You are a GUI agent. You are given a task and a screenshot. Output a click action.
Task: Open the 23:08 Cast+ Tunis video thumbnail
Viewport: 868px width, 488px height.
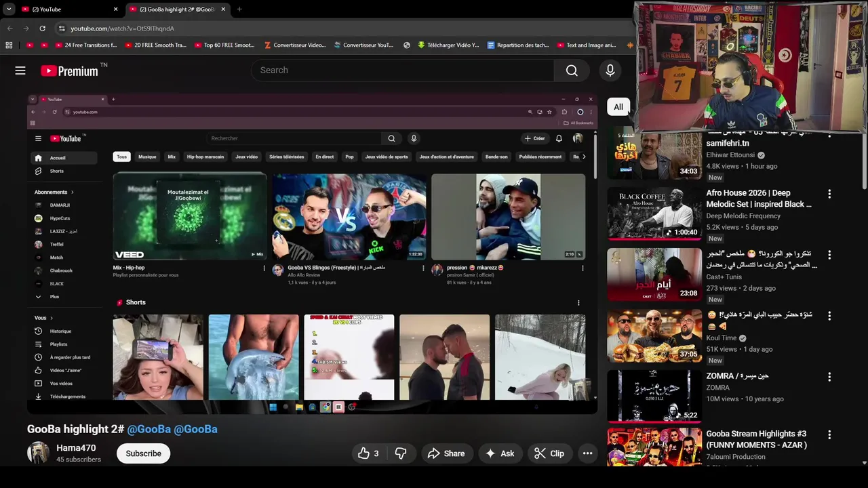pos(654,274)
